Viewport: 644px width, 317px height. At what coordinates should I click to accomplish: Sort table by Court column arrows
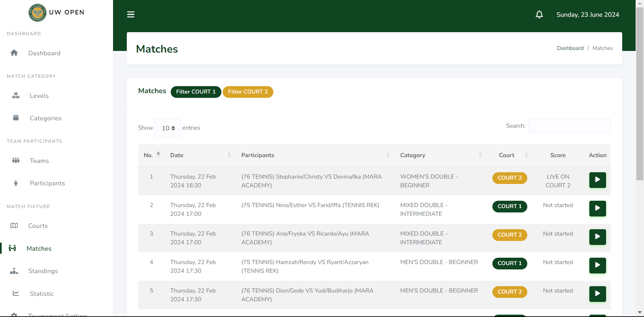click(x=526, y=155)
